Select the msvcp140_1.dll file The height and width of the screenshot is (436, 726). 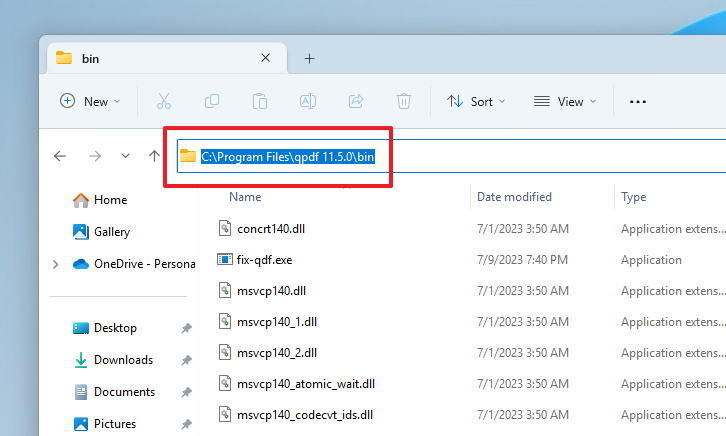click(277, 322)
